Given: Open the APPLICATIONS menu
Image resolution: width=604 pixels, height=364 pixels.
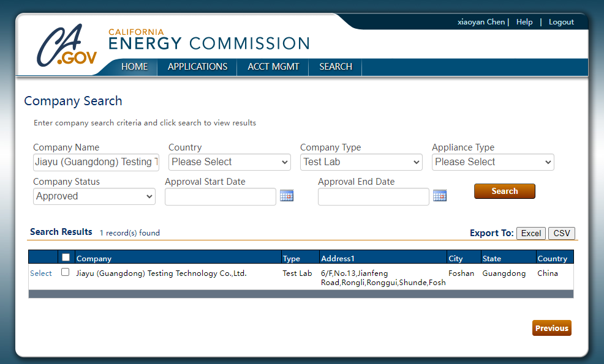Looking at the screenshot, I should [x=197, y=67].
